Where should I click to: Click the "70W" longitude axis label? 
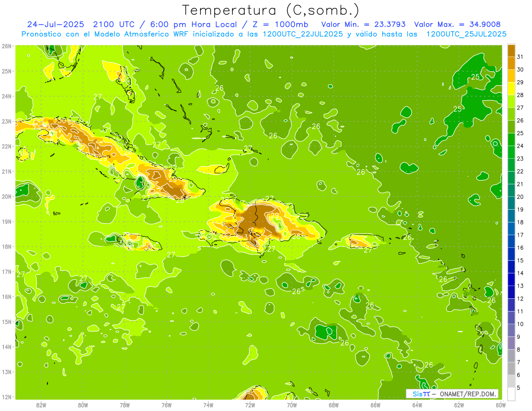point(292,405)
